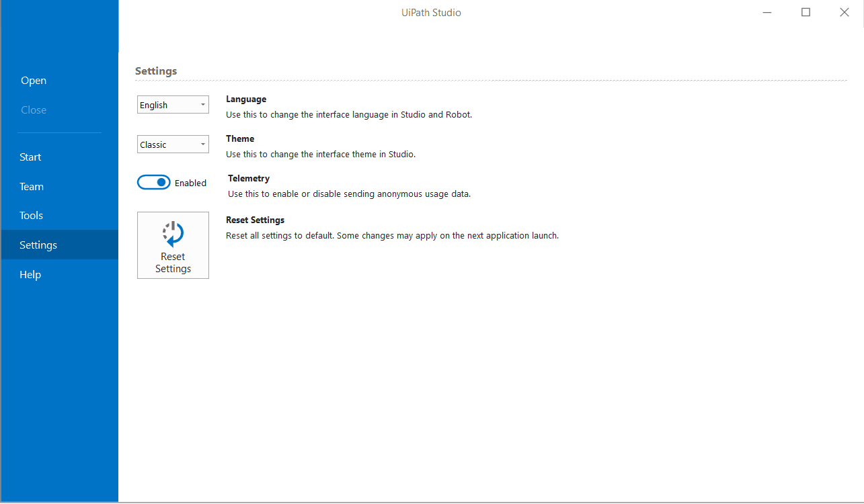Screen dimensions: 864x504
Task: Open the Theme dropdown set to Classic
Action: [173, 144]
